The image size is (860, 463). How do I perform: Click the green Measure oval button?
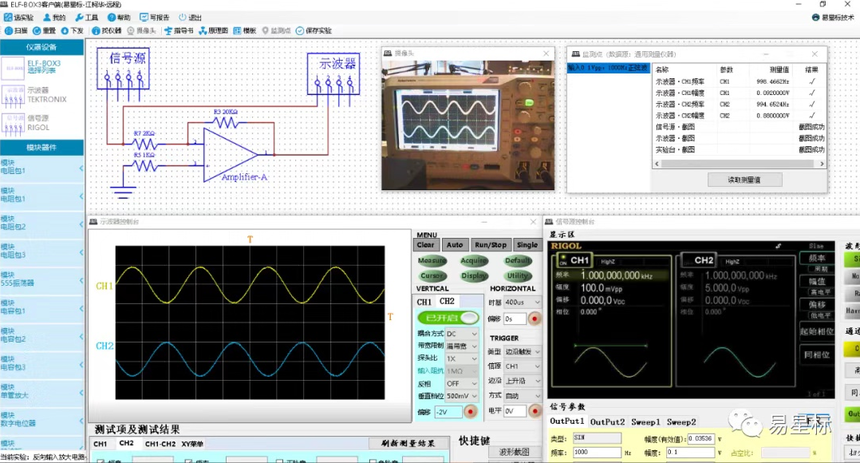(432, 260)
